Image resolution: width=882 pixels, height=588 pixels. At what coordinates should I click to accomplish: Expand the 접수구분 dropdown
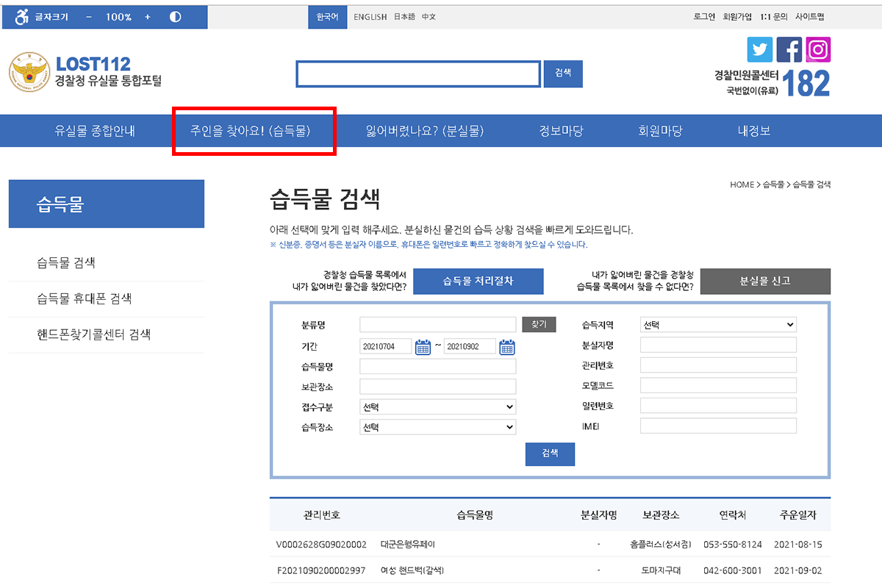(x=437, y=407)
